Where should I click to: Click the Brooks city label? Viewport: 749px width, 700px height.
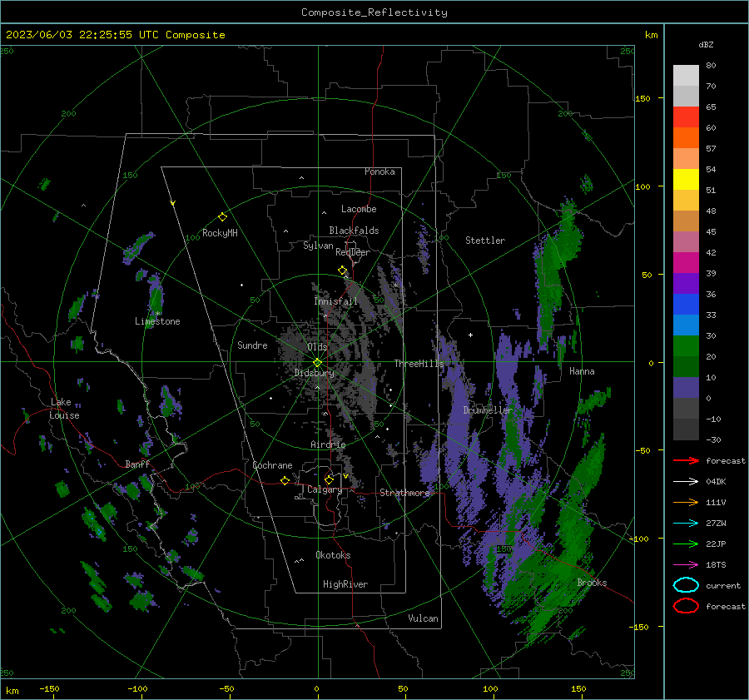pos(592,583)
